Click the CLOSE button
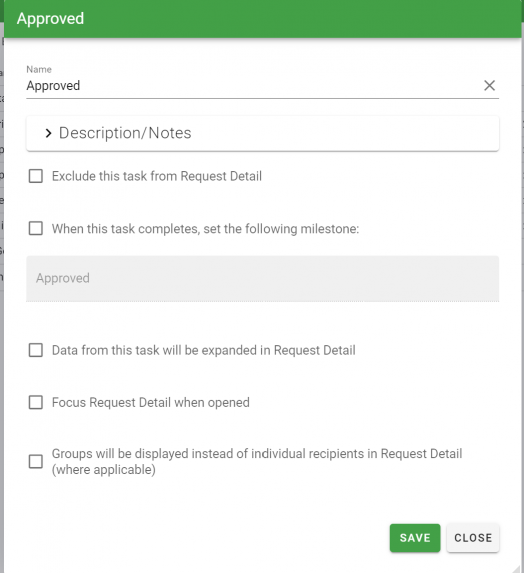This screenshot has width=524, height=573. pyautogui.click(x=473, y=538)
